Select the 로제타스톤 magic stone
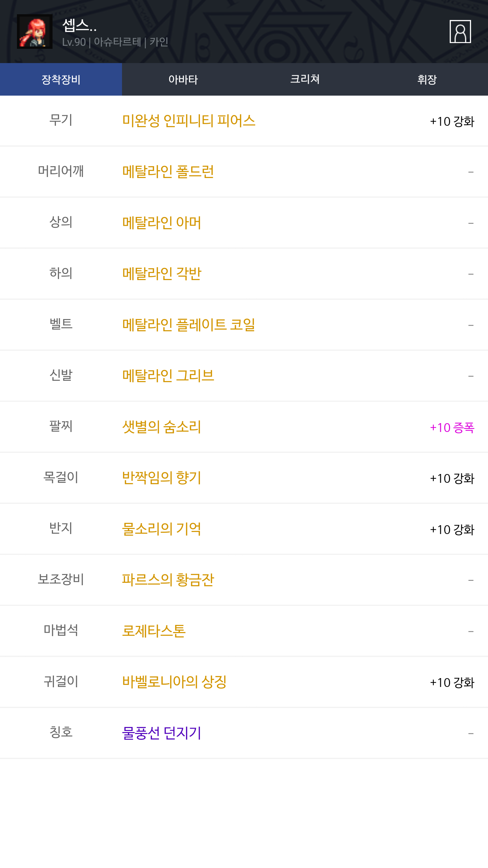The height and width of the screenshot is (868, 488). (x=154, y=631)
